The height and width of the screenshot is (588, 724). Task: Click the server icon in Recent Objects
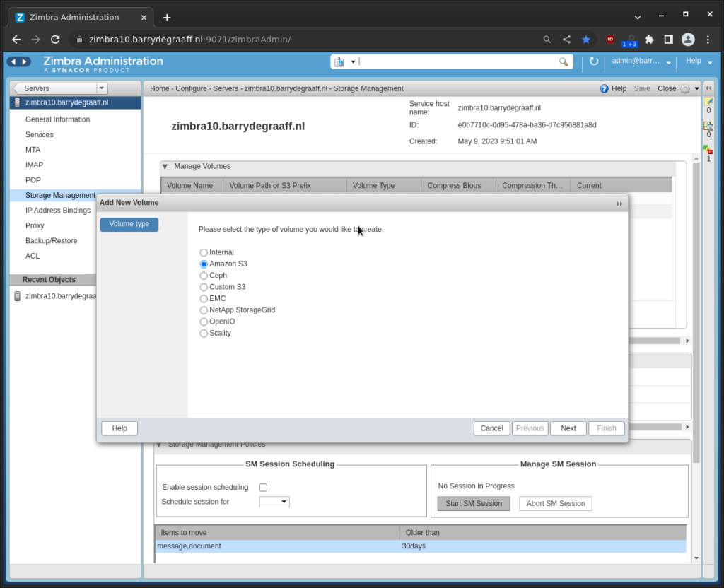[x=18, y=296]
